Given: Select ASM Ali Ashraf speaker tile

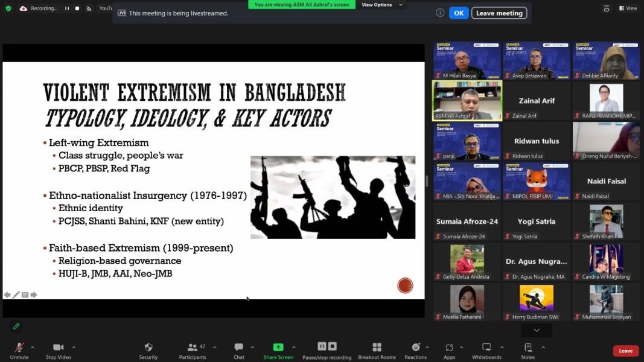Looking at the screenshot, I should (x=467, y=101).
